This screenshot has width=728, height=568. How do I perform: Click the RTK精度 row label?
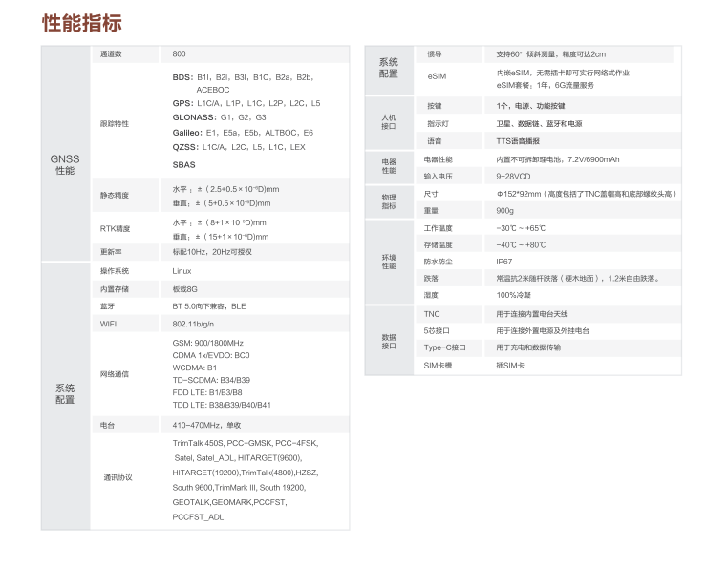[115, 229]
